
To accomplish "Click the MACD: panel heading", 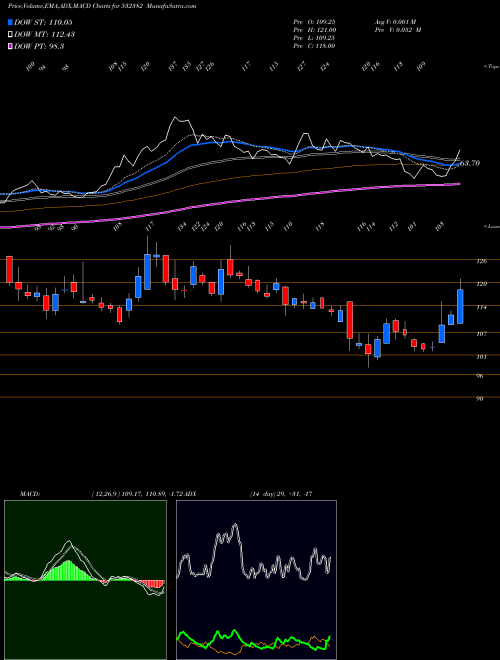I will pyautogui.click(x=30, y=494).
